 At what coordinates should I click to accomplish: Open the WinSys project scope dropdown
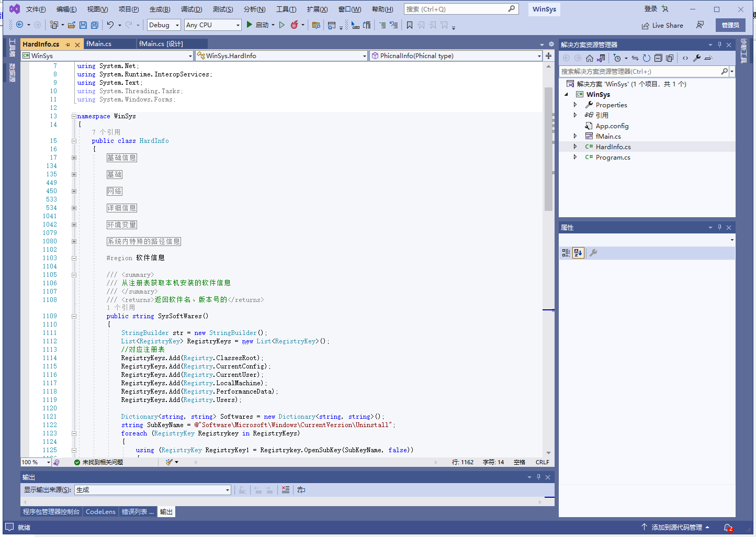[x=107, y=55]
